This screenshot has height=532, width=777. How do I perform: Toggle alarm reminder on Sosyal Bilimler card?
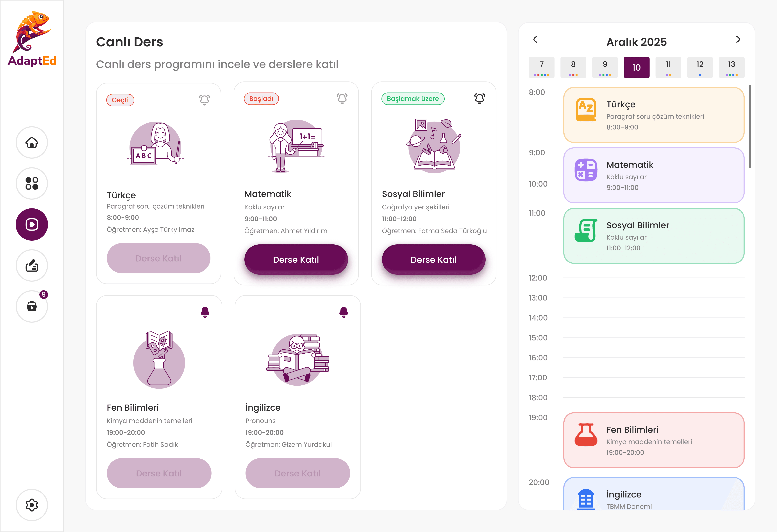480,98
